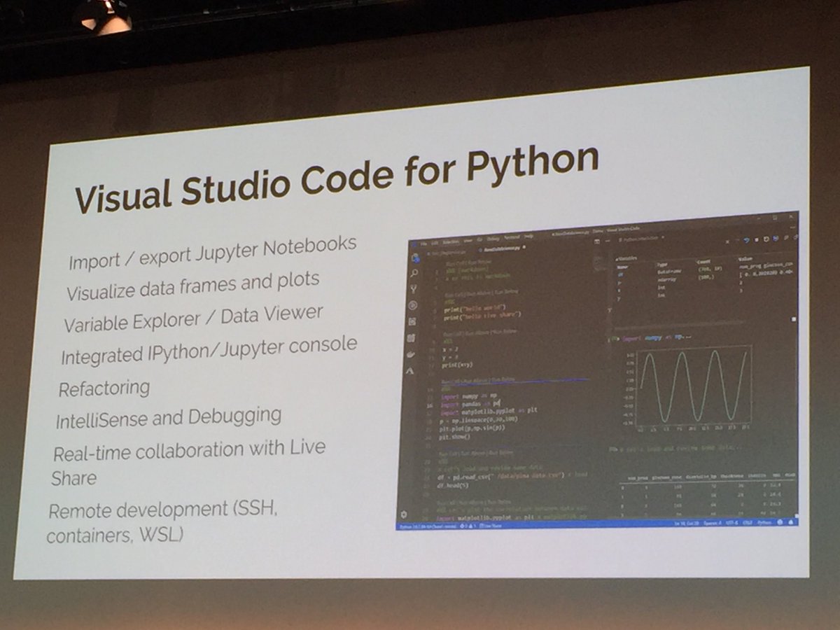Click the CRLF line ending selector
This screenshot has width=840, height=630.
(748, 523)
